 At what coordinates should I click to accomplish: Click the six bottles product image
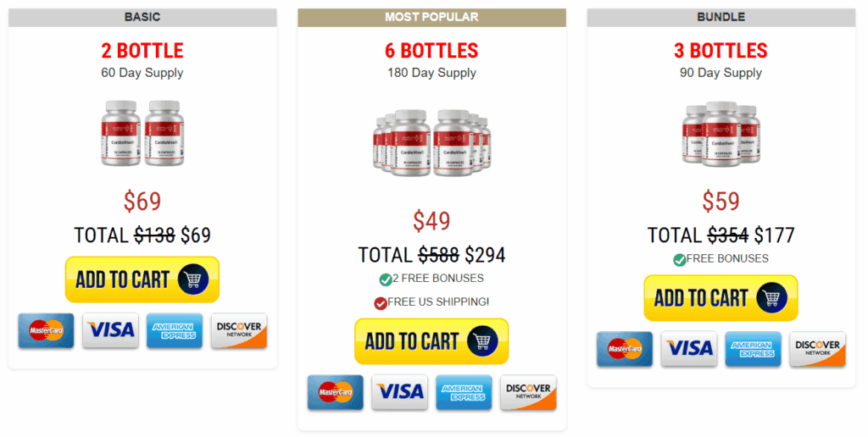coord(431,143)
